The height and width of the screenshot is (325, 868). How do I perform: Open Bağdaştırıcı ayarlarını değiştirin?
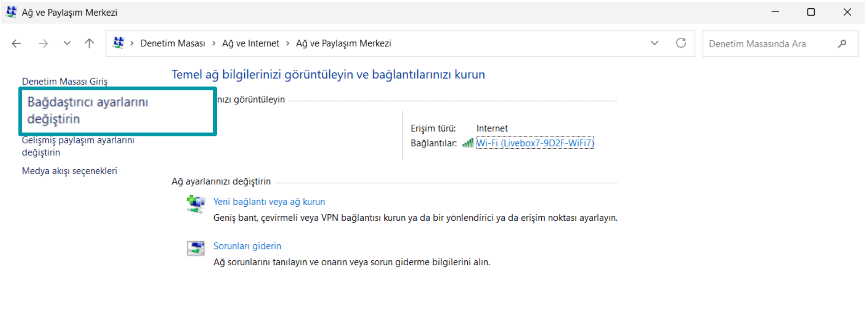[88, 110]
